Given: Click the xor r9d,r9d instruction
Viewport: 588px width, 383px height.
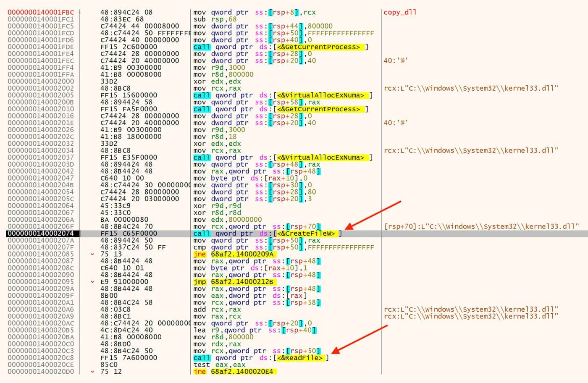Looking at the screenshot, I should 218,206.
